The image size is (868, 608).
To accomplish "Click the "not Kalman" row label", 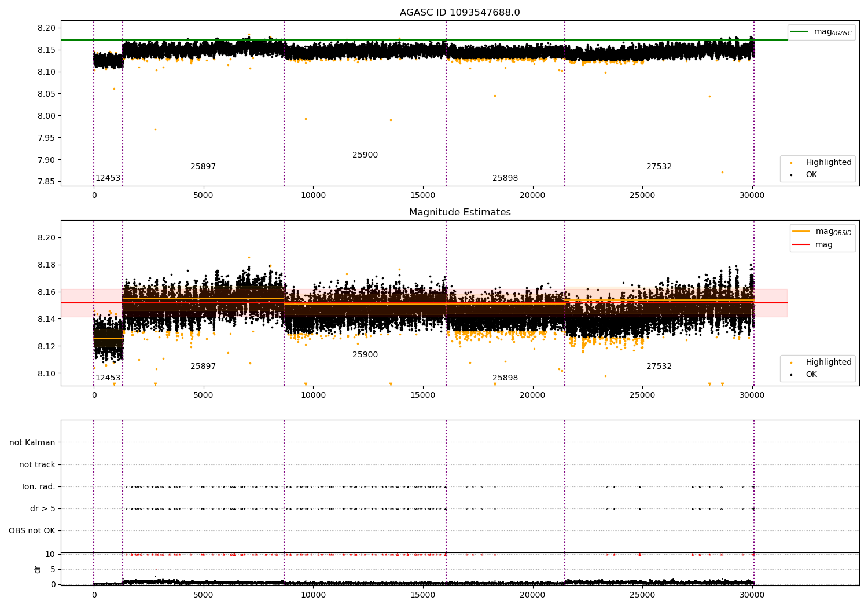I will click(x=32, y=442).
